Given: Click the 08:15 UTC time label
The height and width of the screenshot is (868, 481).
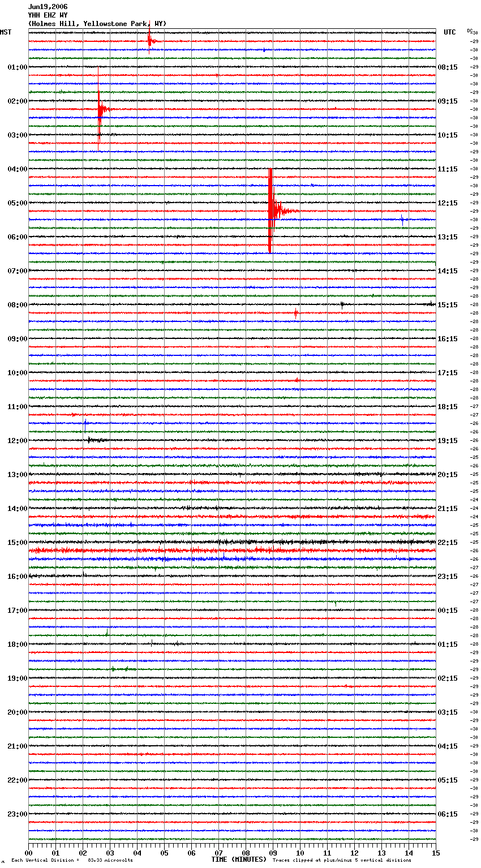Looking at the screenshot, I should click(x=448, y=67).
